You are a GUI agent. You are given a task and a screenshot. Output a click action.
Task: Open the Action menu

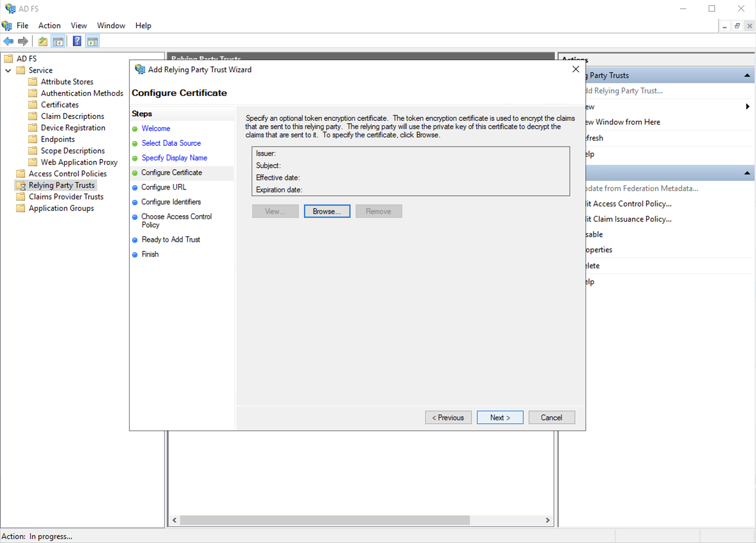coord(49,26)
